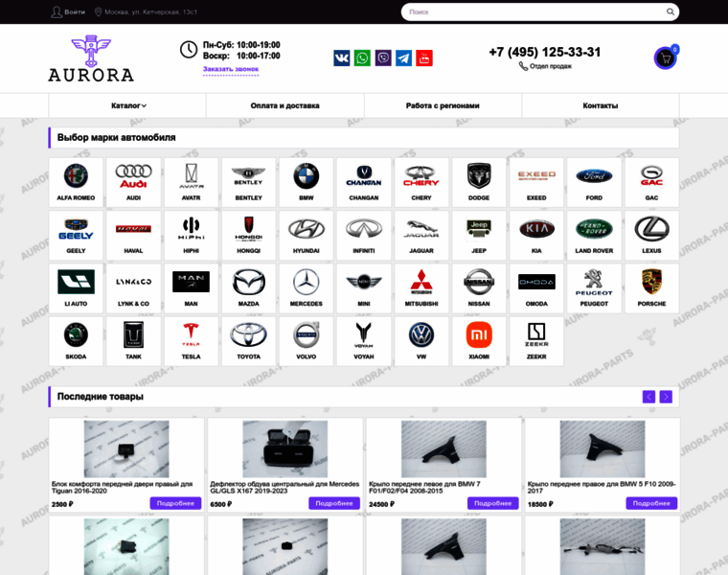Image resolution: width=728 pixels, height=575 pixels.
Task: Click the Заказать звонок link
Action: [231, 69]
